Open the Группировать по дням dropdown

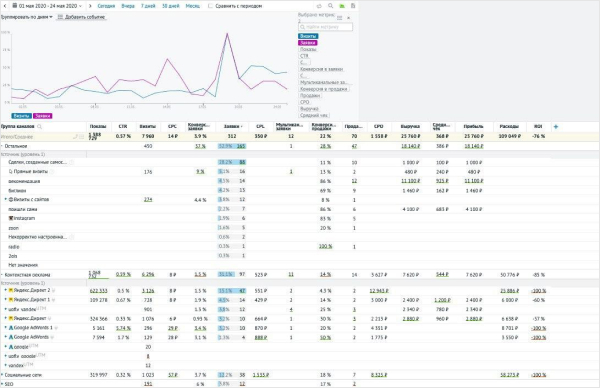pos(27,17)
